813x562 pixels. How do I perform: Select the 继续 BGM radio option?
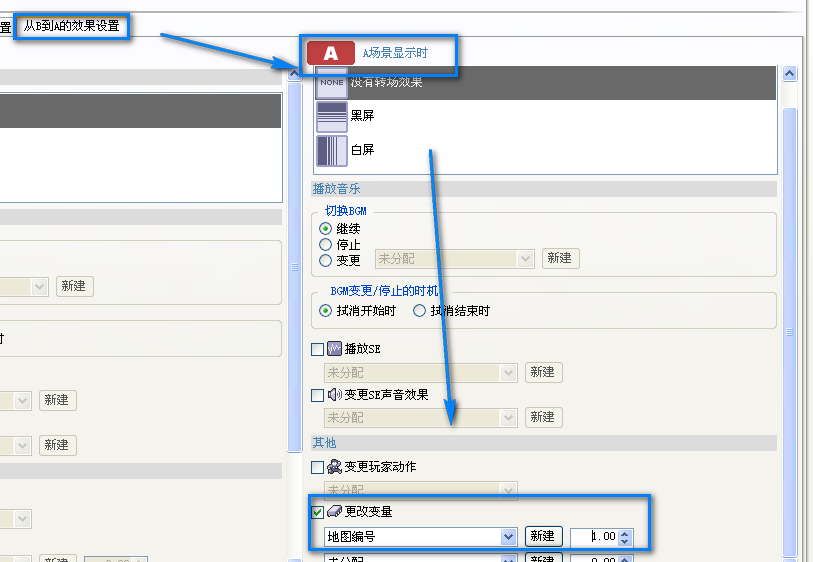325,229
